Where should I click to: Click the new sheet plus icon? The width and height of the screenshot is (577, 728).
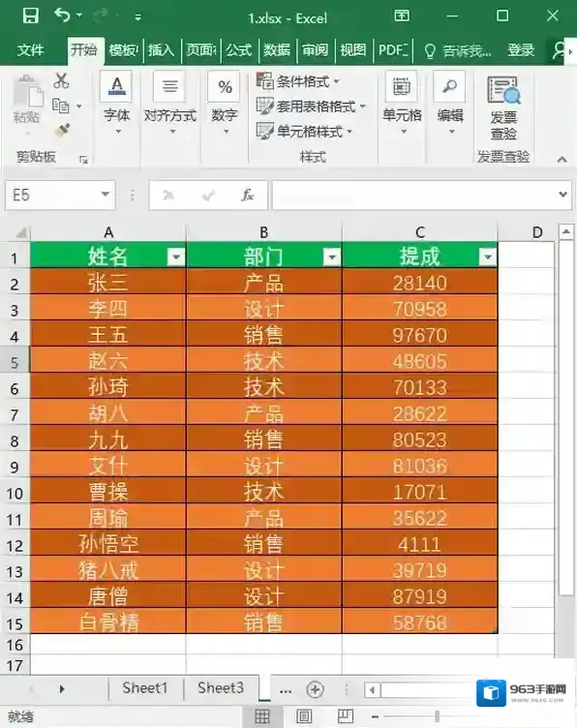click(316, 689)
